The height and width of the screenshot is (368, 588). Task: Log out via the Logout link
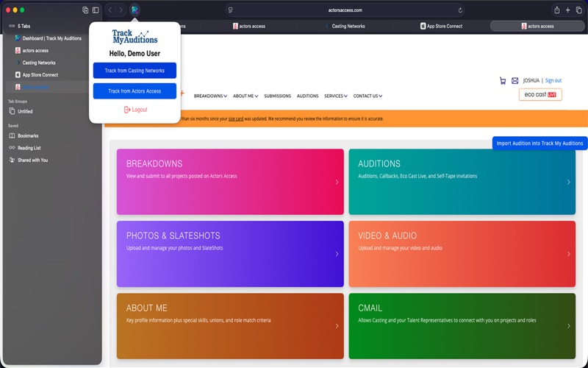point(135,110)
